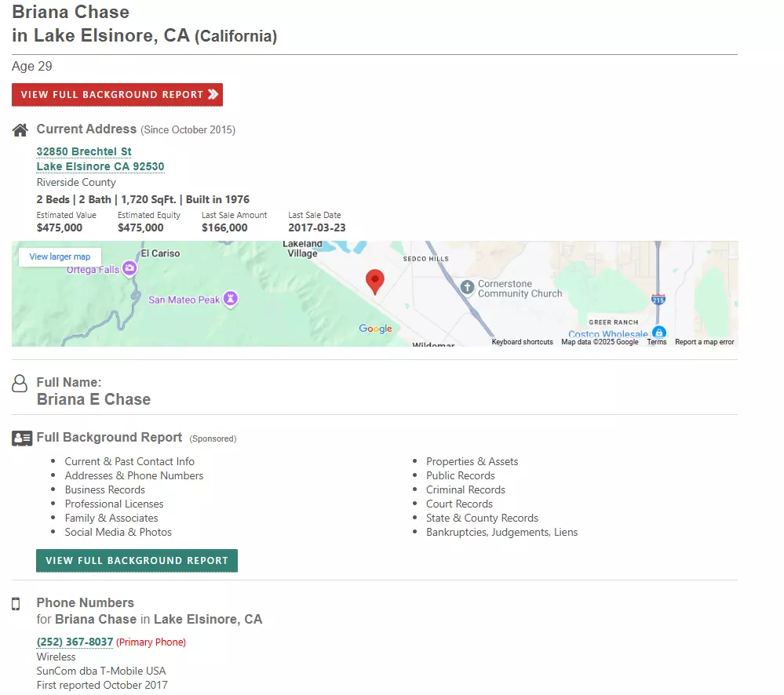Click the Wireless phone type text
This screenshot has height=695, width=784.
click(56, 657)
